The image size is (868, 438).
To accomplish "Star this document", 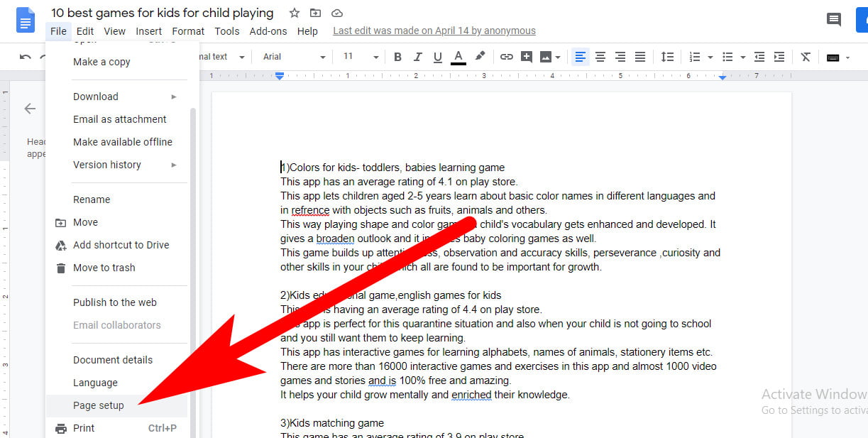I will [295, 13].
